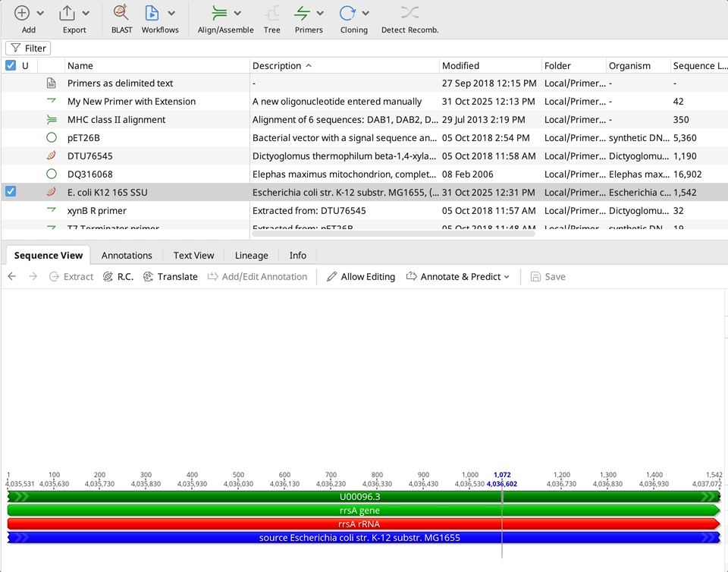Expand the Export dropdown arrow
Viewport: 728px width, 572px height.
point(86,14)
